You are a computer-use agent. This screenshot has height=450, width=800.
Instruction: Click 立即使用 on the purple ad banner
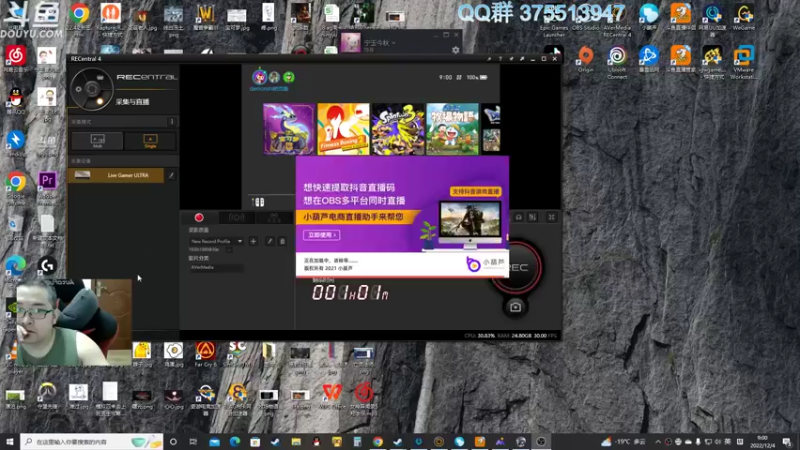[321, 235]
